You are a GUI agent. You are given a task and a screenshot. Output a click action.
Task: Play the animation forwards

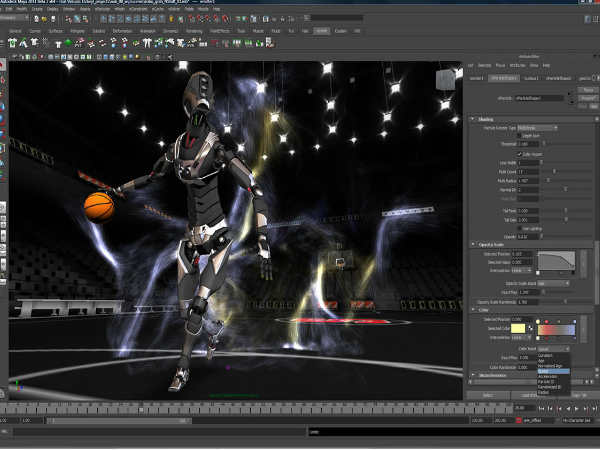point(577,409)
